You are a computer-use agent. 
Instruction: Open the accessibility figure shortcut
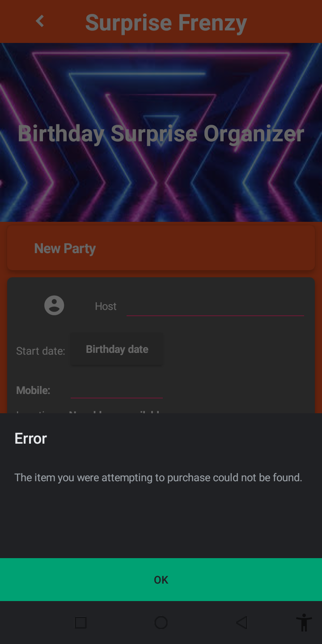tap(304, 623)
